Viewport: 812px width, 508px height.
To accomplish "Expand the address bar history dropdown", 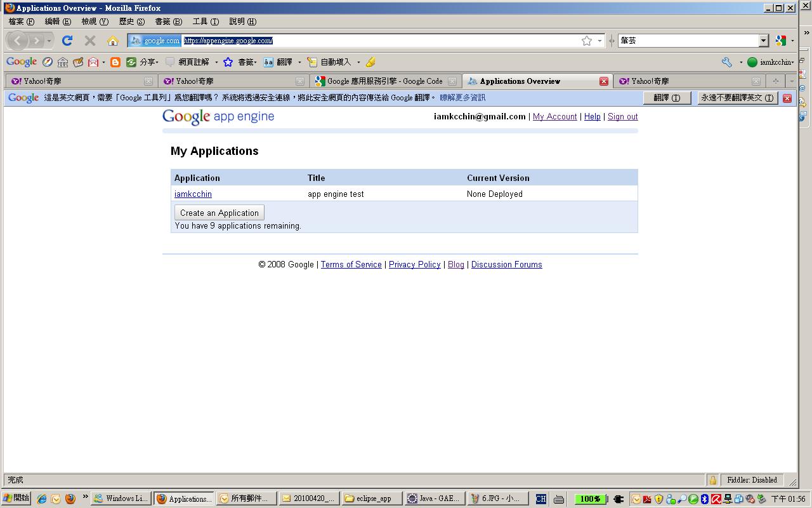I will [599, 41].
